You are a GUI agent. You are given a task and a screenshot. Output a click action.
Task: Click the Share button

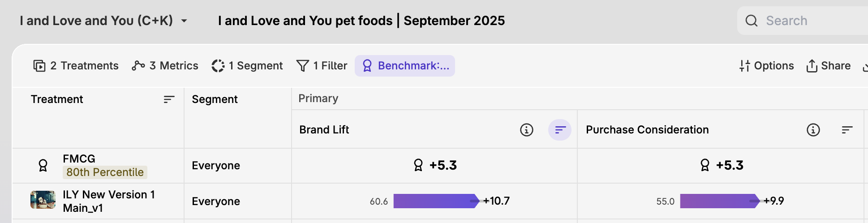pyautogui.click(x=828, y=66)
